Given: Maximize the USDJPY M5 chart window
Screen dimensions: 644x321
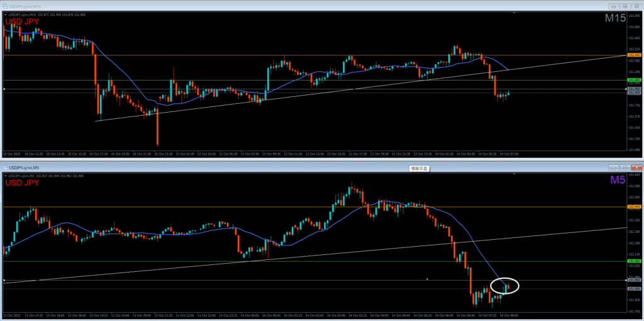Looking at the screenshot, I should [625, 168].
